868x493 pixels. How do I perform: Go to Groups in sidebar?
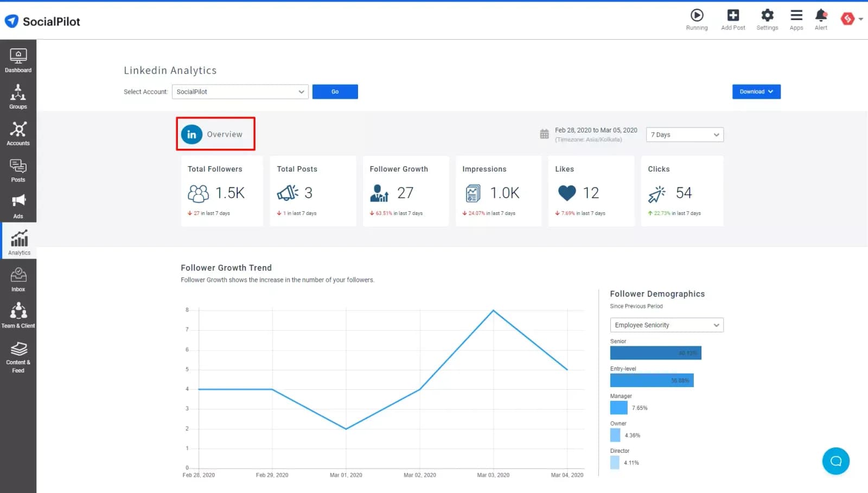18,96
